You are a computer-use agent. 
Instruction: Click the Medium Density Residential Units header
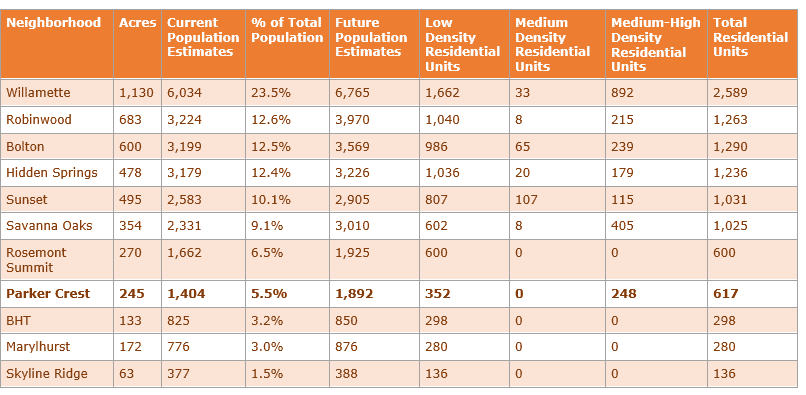(553, 44)
